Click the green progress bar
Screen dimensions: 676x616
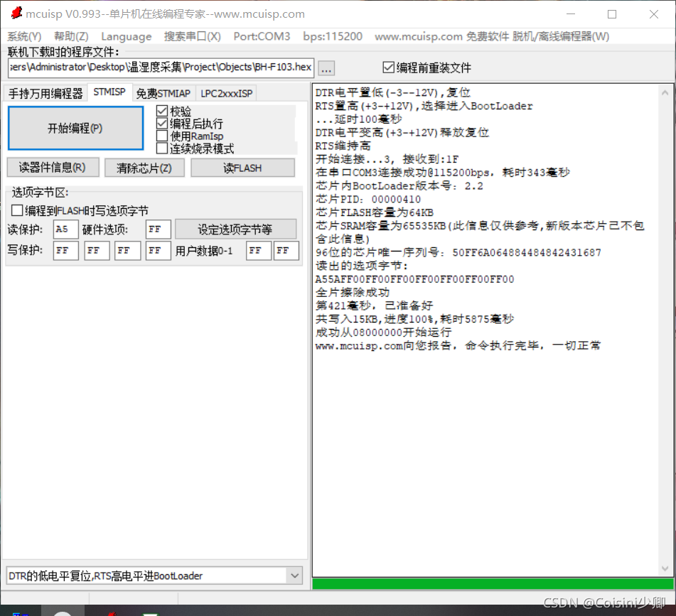(493, 584)
